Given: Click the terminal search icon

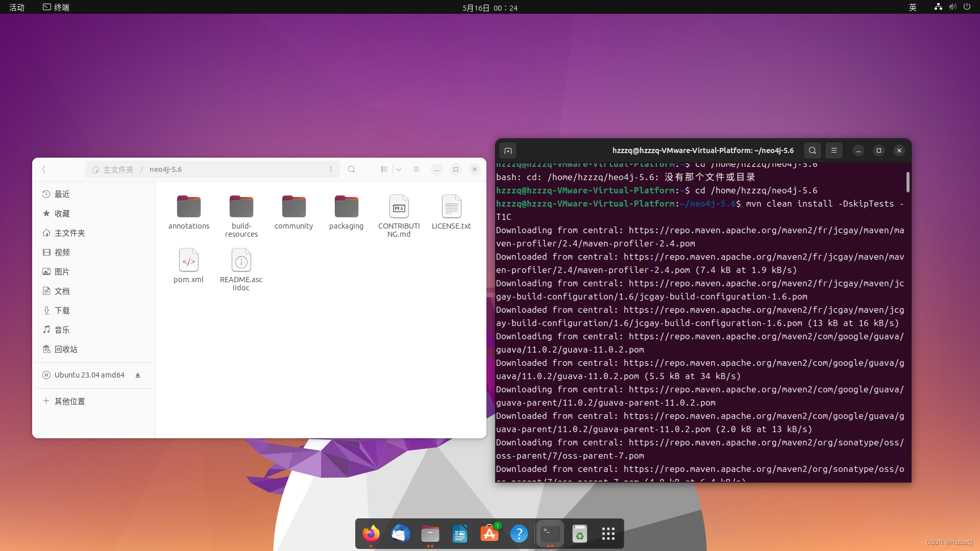Looking at the screenshot, I should click(x=813, y=151).
